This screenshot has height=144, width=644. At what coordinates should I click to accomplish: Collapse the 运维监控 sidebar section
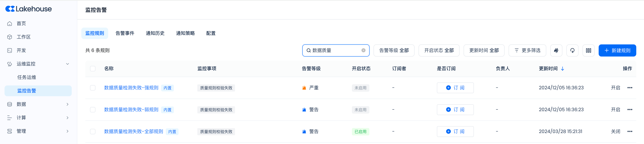[x=68, y=64]
